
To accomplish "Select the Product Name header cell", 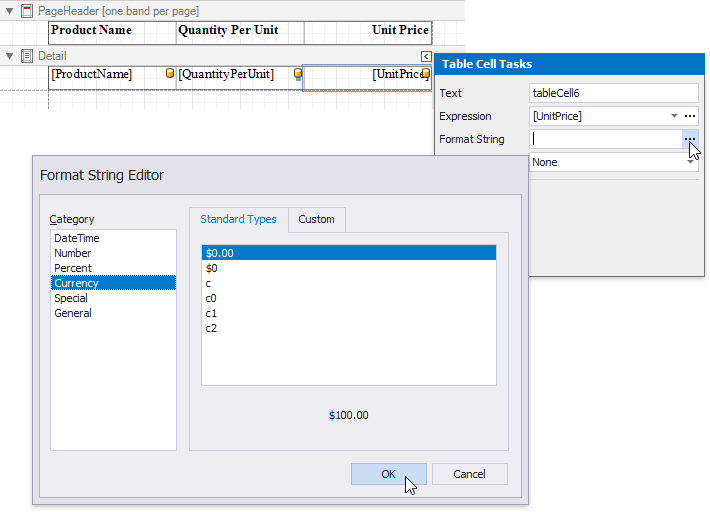I will [92, 31].
